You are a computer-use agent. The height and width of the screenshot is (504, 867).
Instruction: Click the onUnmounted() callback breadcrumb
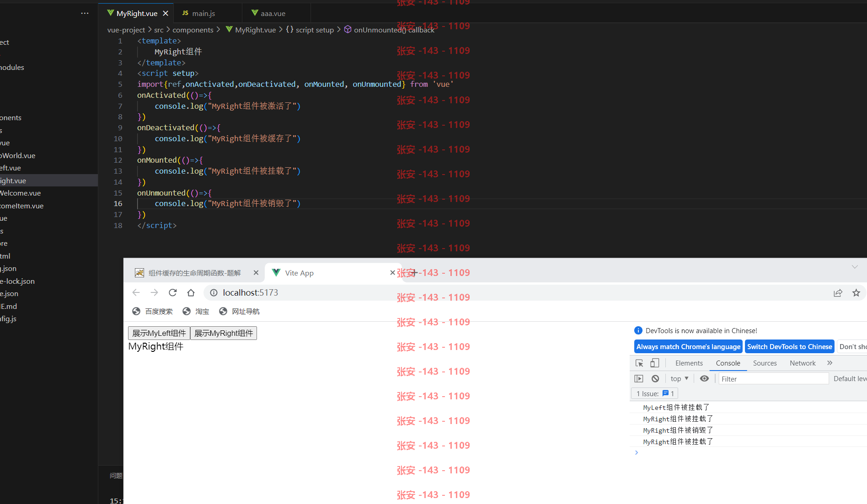[394, 30]
